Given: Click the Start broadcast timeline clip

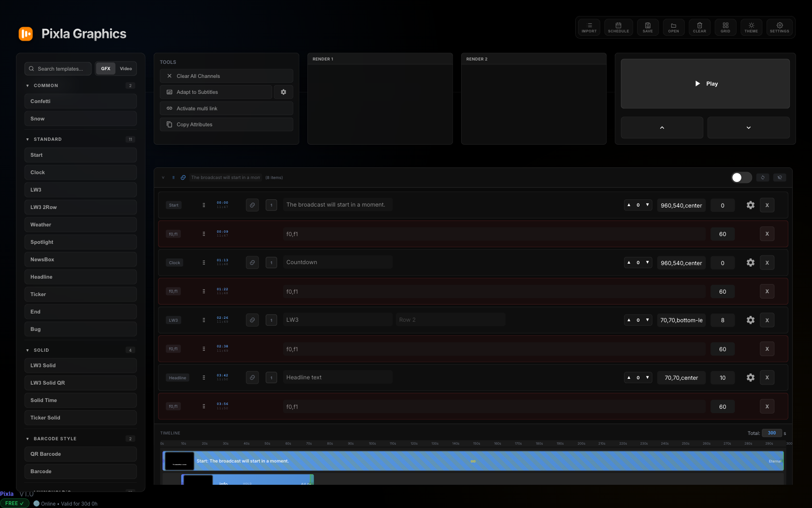Looking at the screenshot, I should [473, 461].
